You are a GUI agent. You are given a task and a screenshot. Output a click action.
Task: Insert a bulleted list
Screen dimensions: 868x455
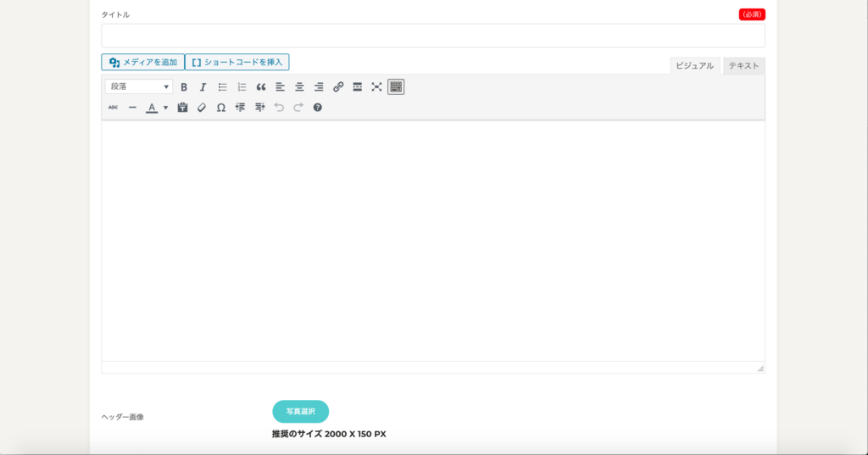tap(223, 86)
